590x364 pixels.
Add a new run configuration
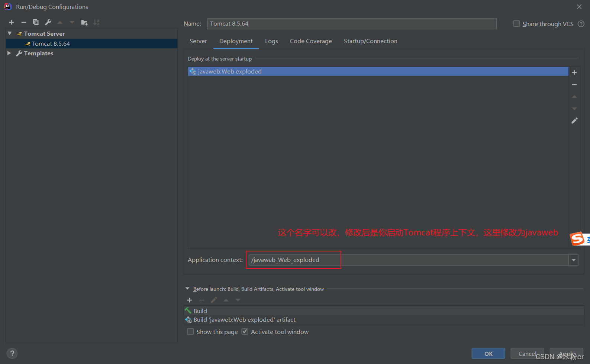coord(12,22)
